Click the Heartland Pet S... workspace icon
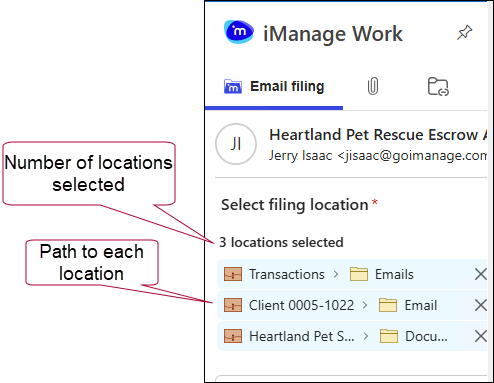 point(233,336)
